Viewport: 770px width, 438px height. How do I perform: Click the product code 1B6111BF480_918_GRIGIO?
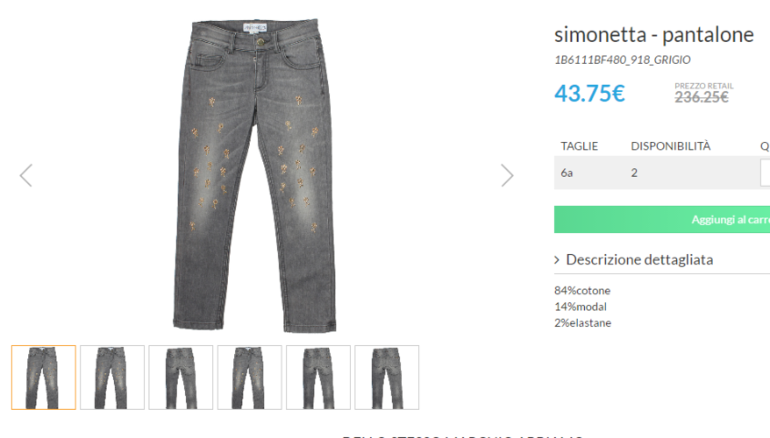pos(622,60)
